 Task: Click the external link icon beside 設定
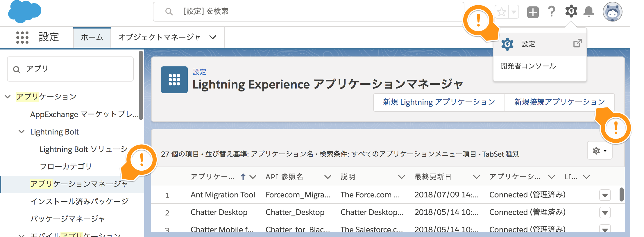point(577,43)
